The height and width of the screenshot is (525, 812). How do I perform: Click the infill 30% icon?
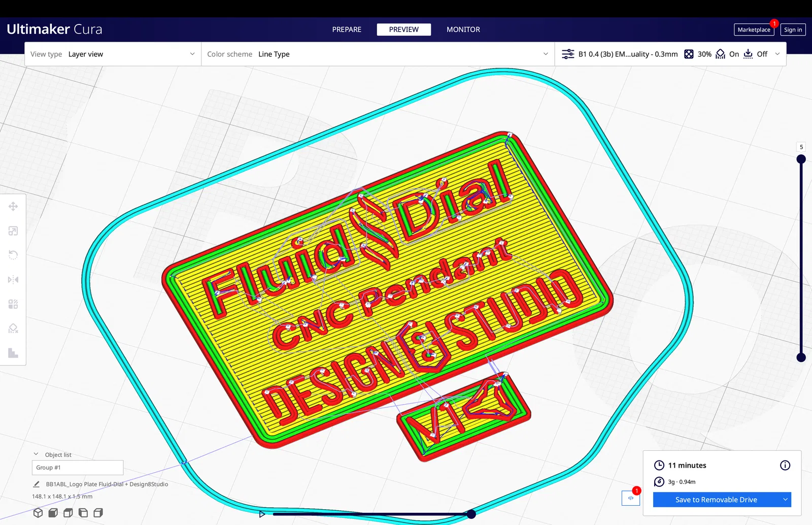pyautogui.click(x=689, y=54)
